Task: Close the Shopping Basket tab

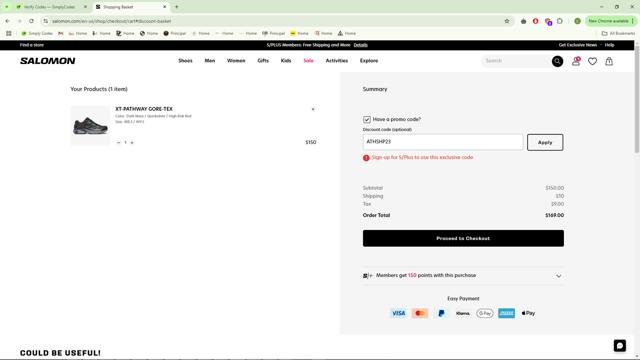Action: 164,7
